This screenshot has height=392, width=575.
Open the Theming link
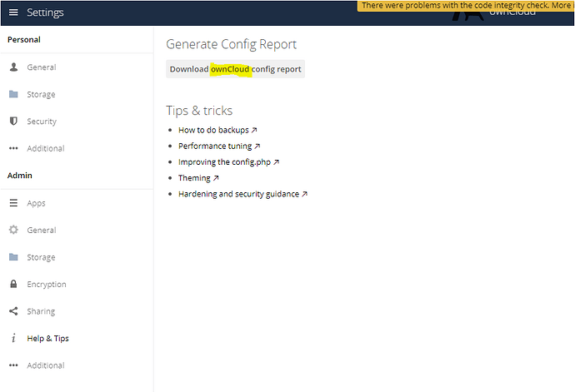pos(198,178)
